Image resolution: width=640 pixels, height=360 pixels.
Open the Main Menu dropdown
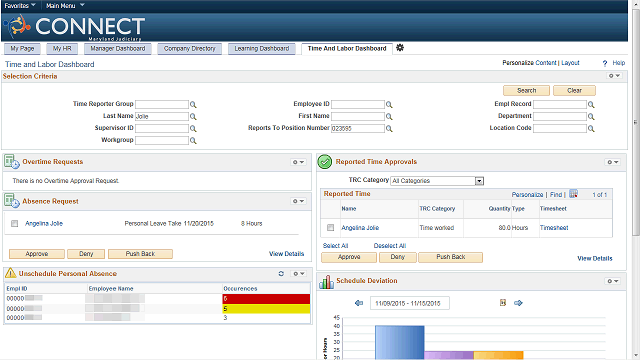click(65, 5)
